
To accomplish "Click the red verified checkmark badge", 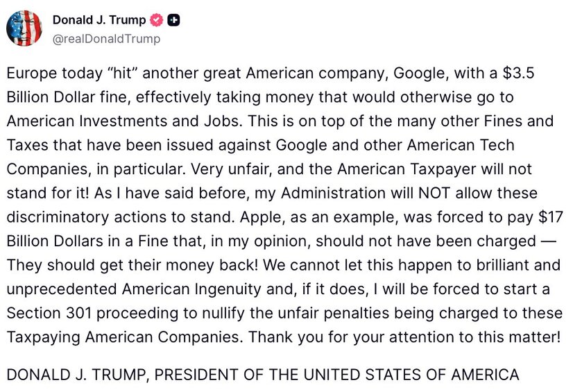I will [156, 20].
